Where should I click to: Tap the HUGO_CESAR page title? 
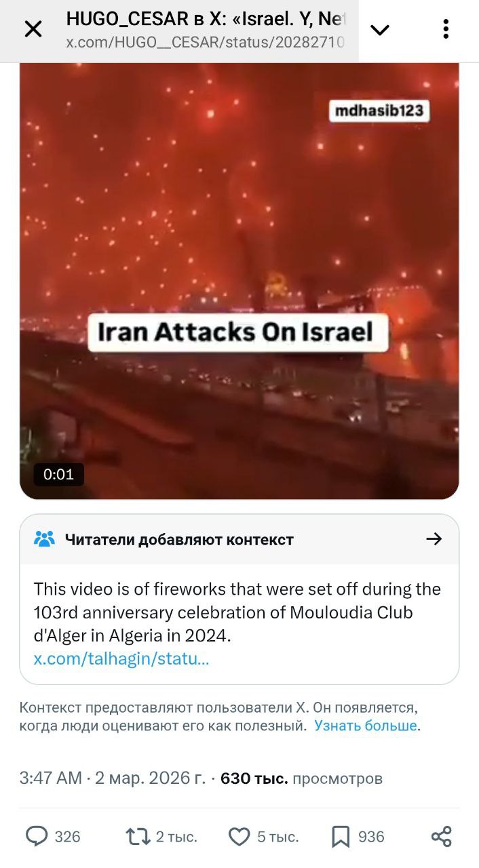206,19
